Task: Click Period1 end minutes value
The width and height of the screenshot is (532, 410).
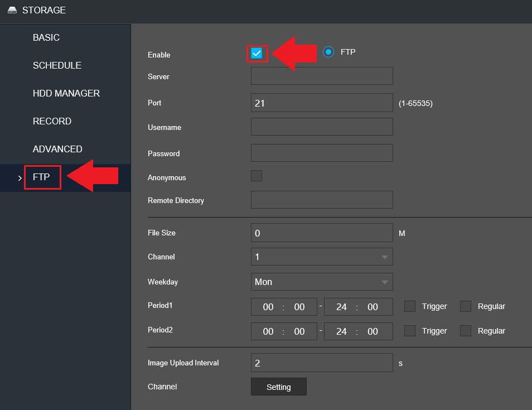Action: pos(373,307)
